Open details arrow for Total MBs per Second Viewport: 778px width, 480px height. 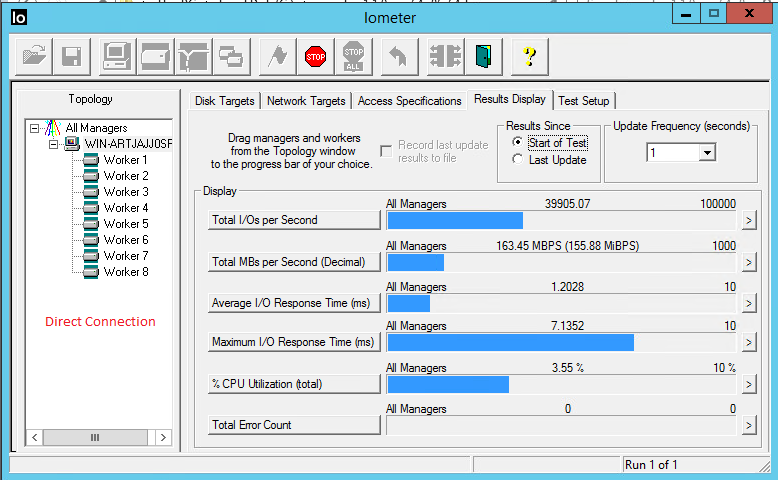tap(749, 262)
